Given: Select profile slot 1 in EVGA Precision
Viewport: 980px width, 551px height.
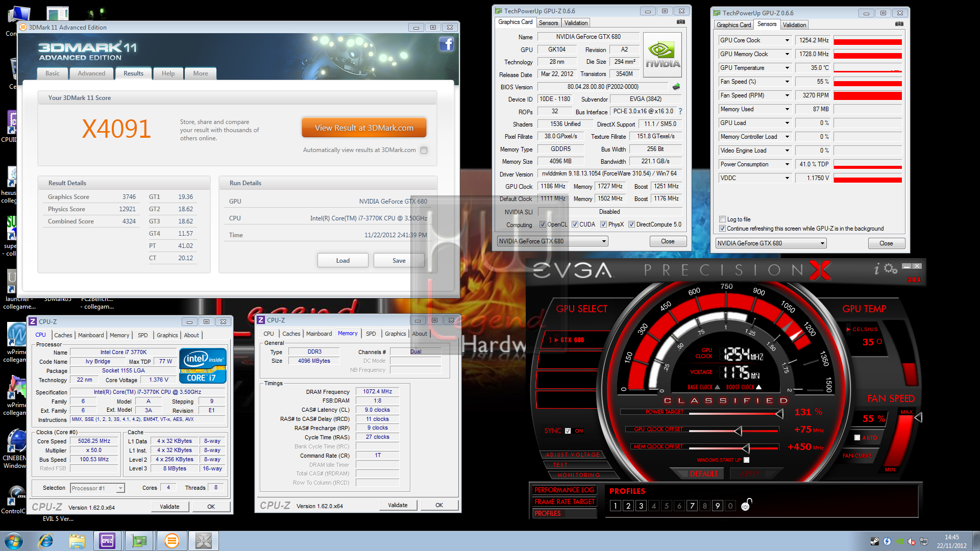Looking at the screenshot, I should pos(616,506).
